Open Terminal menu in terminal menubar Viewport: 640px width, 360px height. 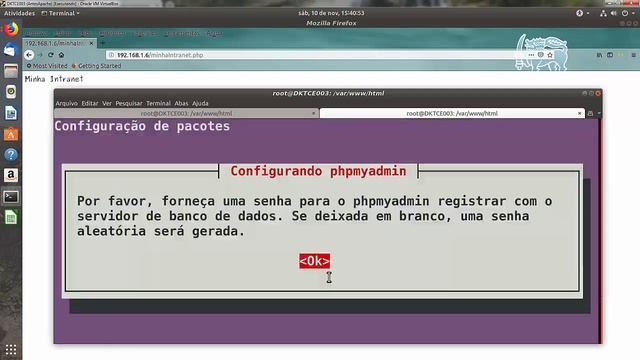click(x=158, y=103)
